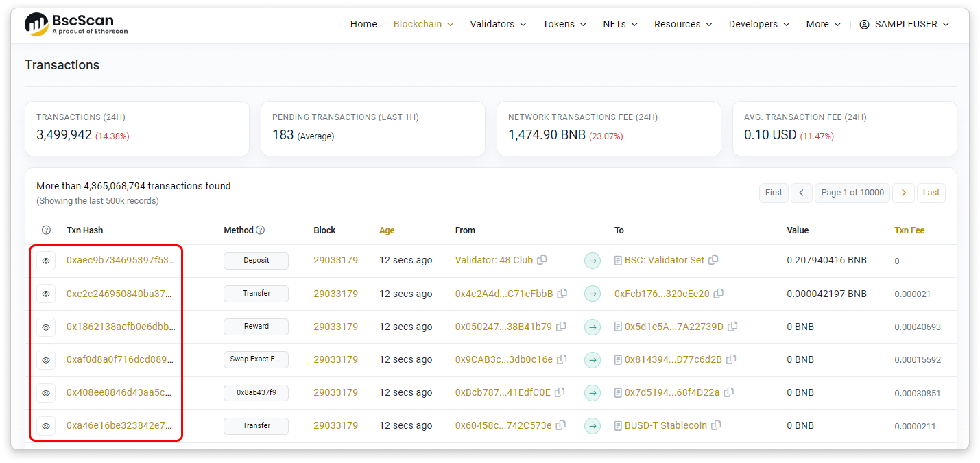Sort by the Age column header
The width and height of the screenshot is (980, 463).
tap(387, 230)
